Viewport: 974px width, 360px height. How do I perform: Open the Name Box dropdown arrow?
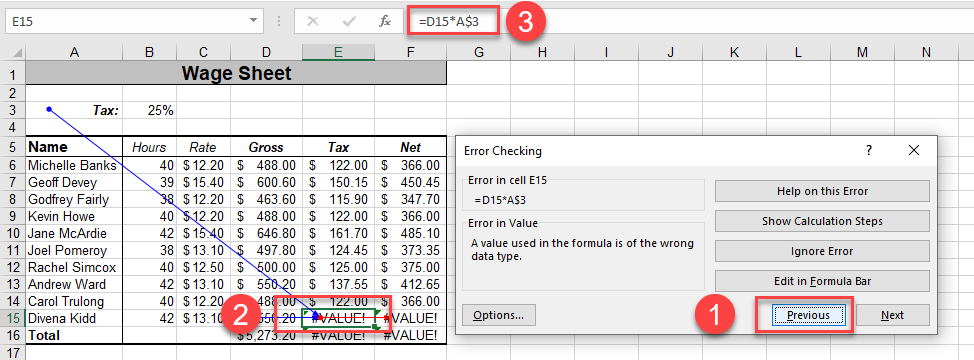click(253, 20)
